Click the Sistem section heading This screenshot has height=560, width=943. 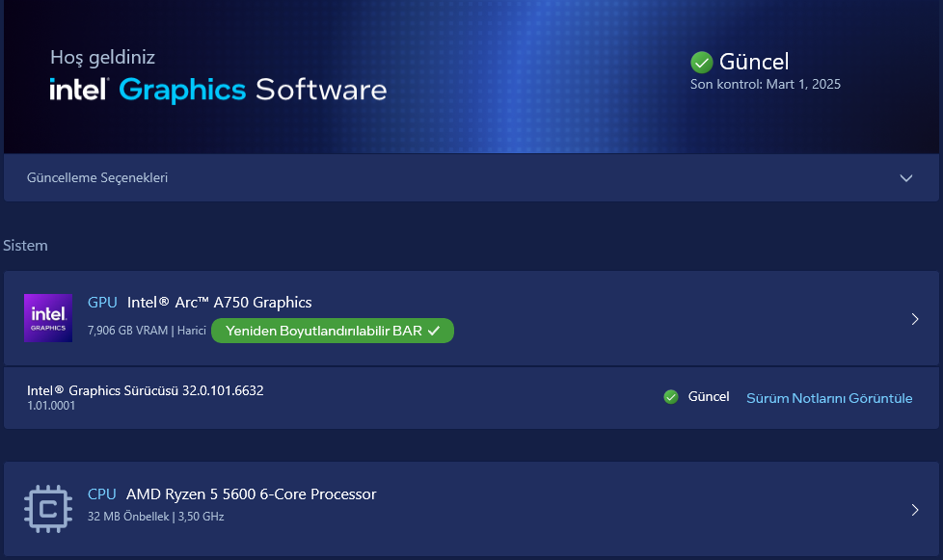(25, 246)
